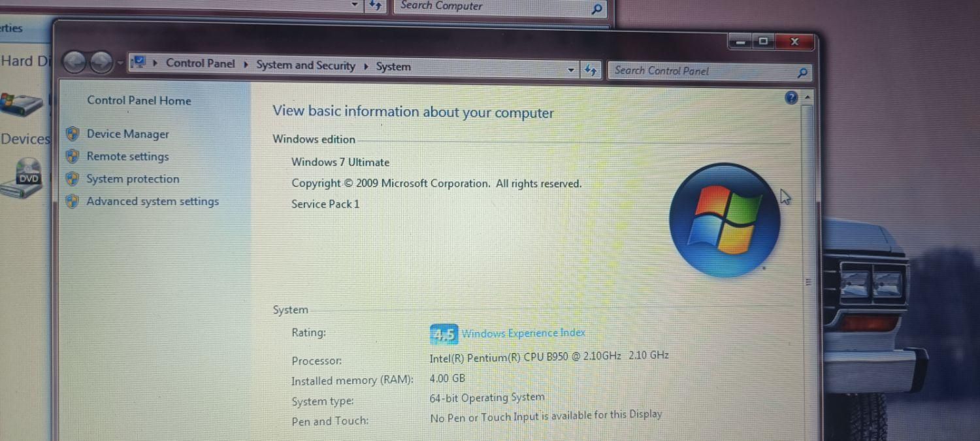Image resolution: width=980 pixels, height=441 pixels.
Task: Click the "4.00 GB" installed memory value
Action: 448,378
